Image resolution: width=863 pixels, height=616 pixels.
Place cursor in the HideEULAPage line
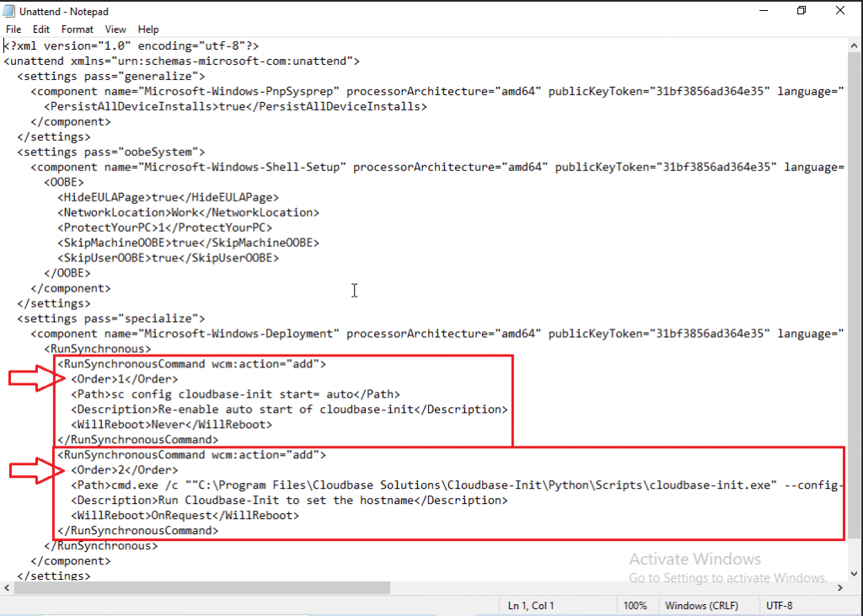pos(169,196)
